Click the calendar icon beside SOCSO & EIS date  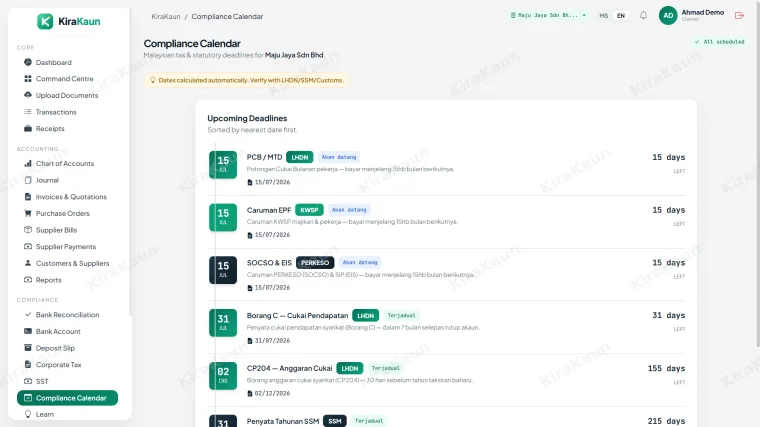250,288
